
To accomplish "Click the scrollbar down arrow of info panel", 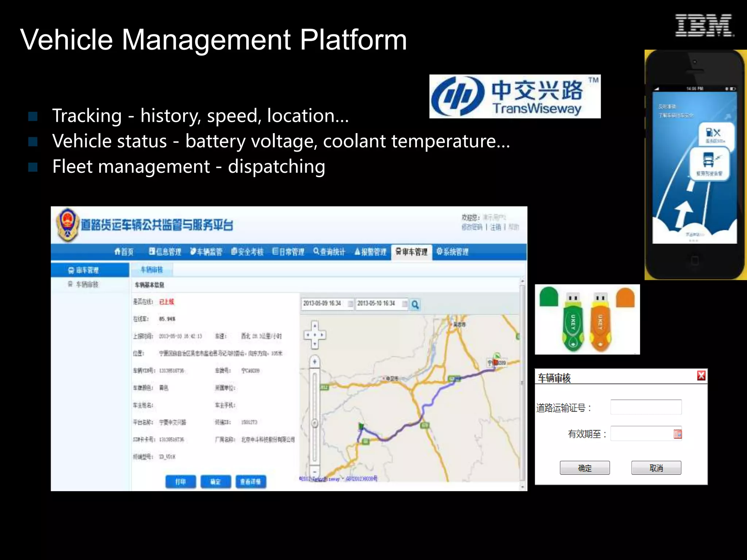I will (x=522, y=487).
